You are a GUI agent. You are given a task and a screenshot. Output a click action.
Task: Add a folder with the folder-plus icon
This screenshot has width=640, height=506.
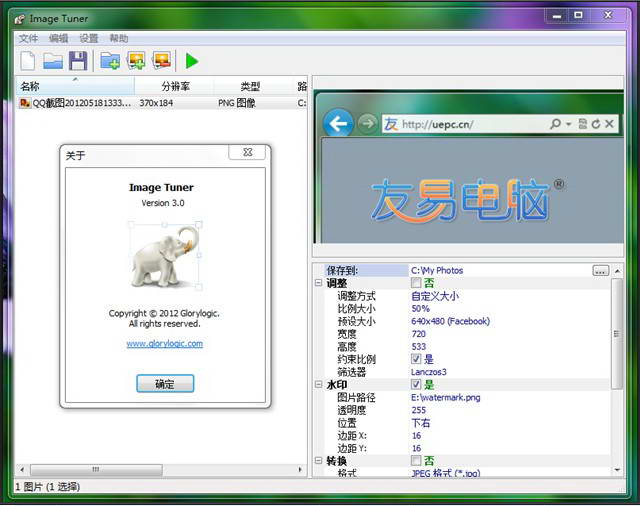(110, 61)
